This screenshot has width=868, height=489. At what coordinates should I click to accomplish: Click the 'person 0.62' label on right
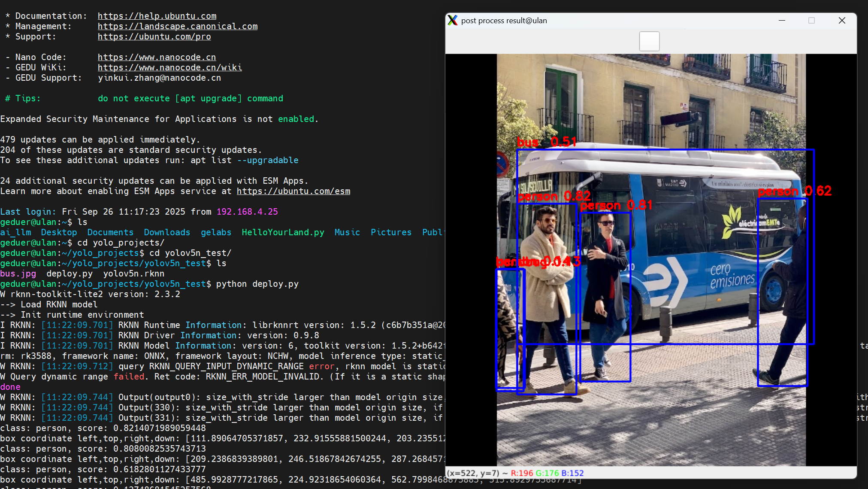coord(794,191)
